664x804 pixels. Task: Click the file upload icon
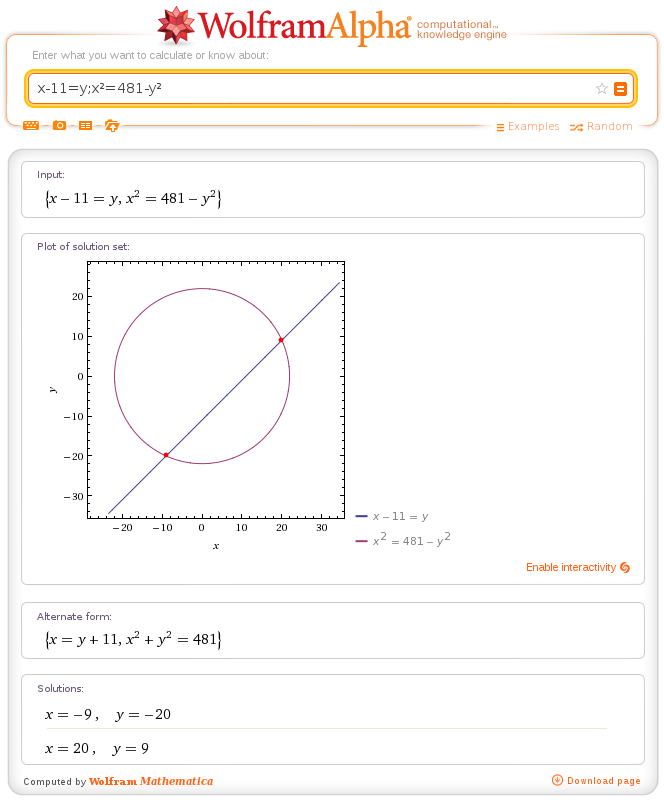tap(112, 126)
